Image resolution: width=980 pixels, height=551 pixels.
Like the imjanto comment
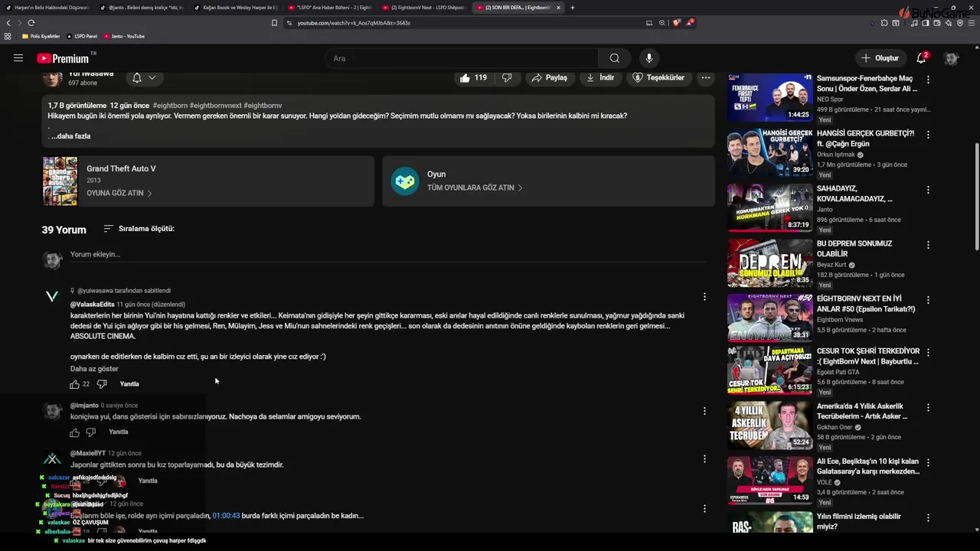(75, 432)
